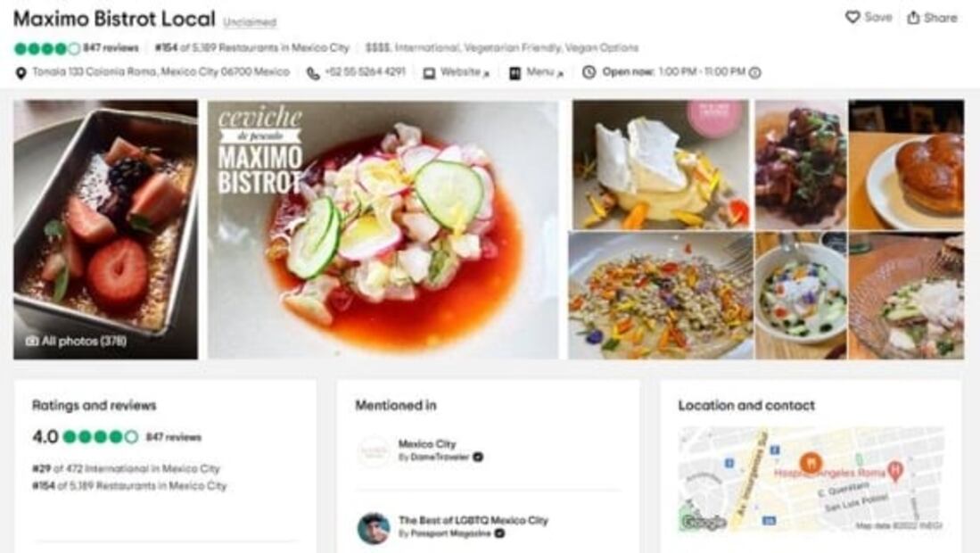Click the phone icon beside the number
The height and width of the screenshot is (553, 980).
[x=313, y=73]
